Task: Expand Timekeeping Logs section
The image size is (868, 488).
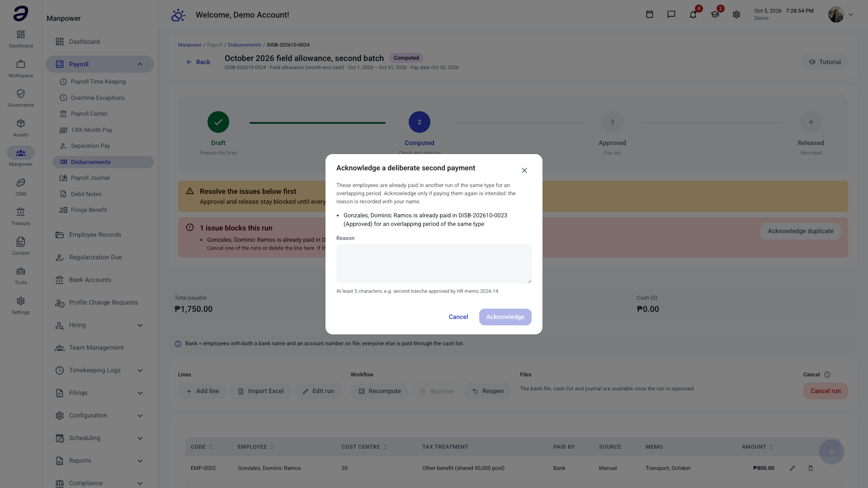Action: click(99, 370)
